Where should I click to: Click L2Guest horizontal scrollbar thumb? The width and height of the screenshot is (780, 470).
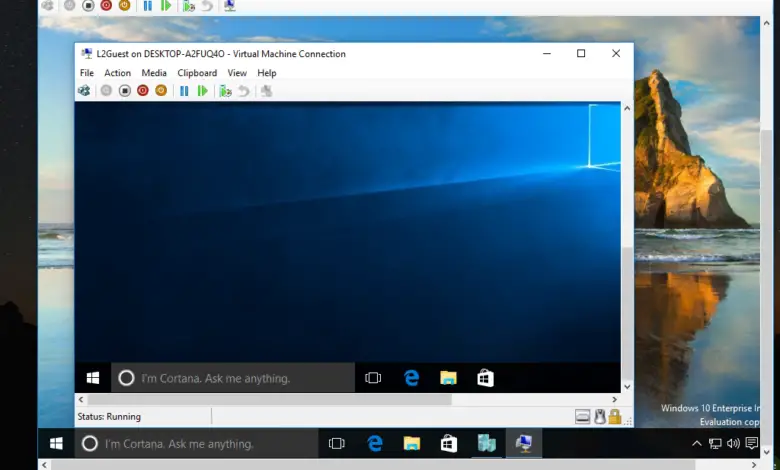270,399
